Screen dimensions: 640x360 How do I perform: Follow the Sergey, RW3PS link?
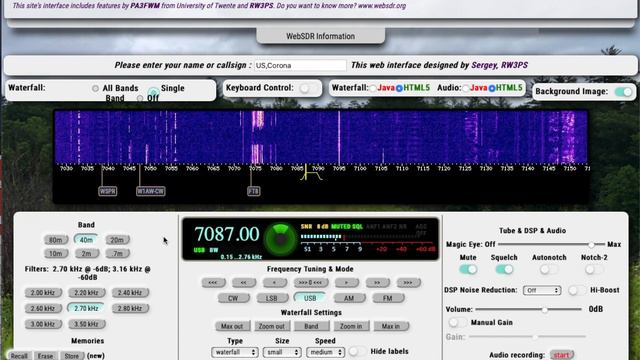(500, 65)
